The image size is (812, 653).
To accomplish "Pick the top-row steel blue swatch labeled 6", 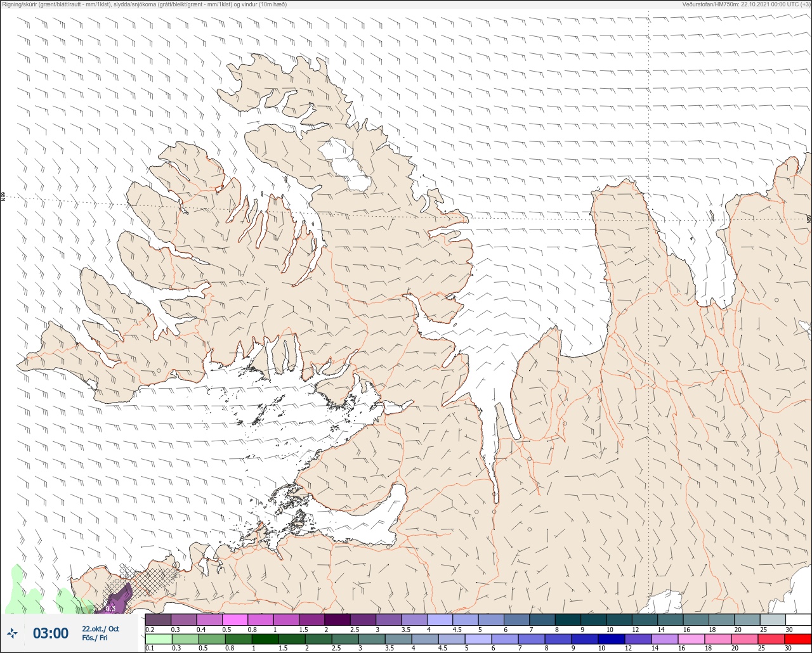I will click(x=516, y=619).
